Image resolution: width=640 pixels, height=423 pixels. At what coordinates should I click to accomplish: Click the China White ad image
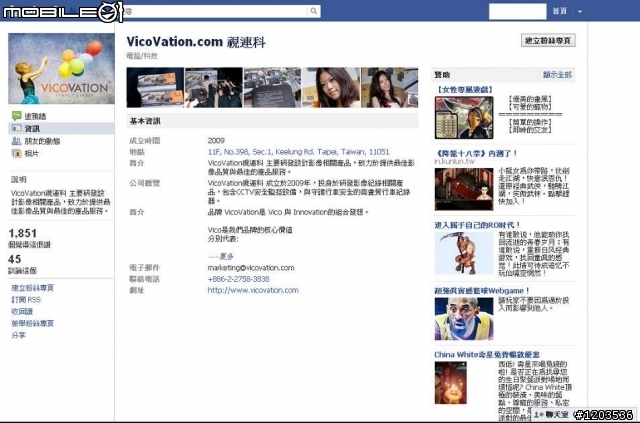point(451,383)
